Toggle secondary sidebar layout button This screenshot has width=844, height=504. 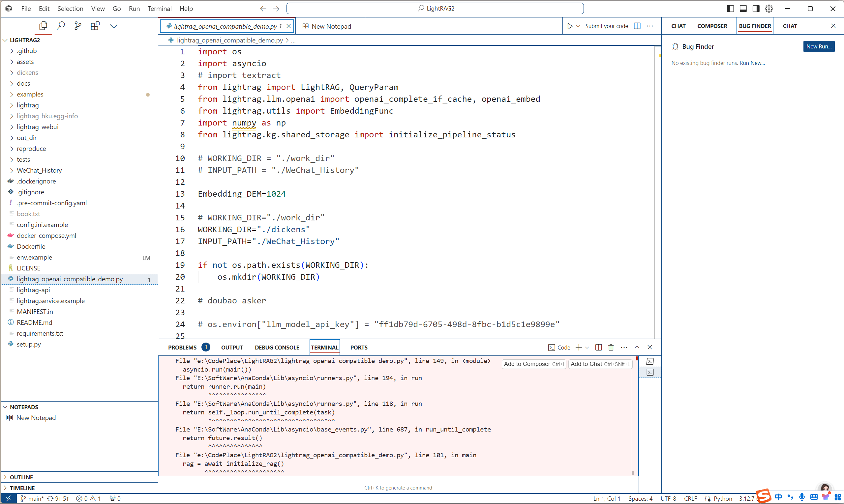(x=756, y=9)
